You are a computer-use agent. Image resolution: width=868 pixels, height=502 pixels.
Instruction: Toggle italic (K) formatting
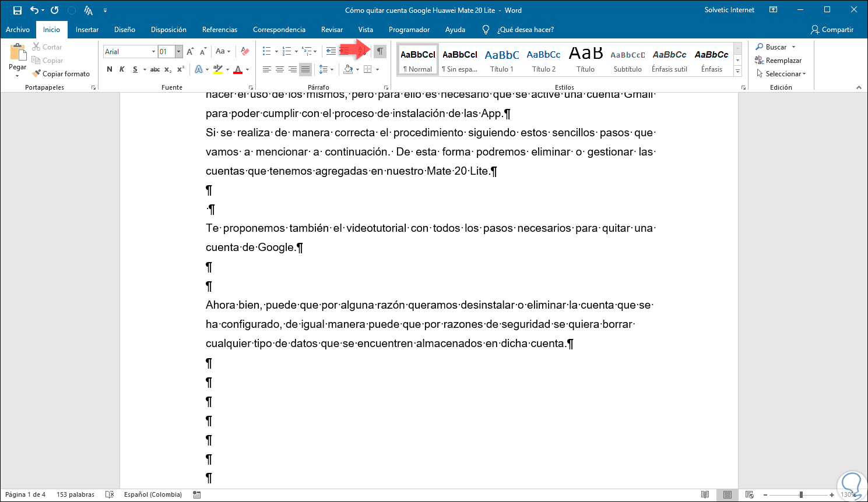tap(122, 69)
